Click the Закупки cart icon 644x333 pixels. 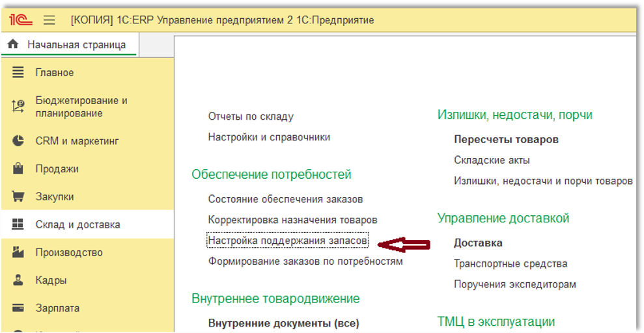point(18,197)
